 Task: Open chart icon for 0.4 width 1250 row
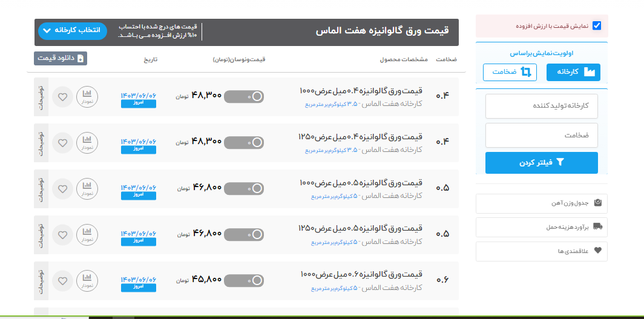87,143
